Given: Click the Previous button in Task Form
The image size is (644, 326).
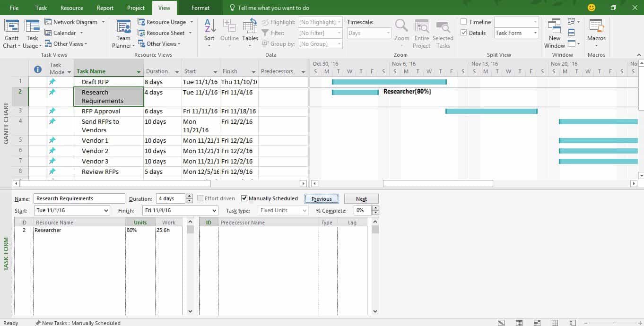Looking at the screenshot, I should tap(322, 199).
